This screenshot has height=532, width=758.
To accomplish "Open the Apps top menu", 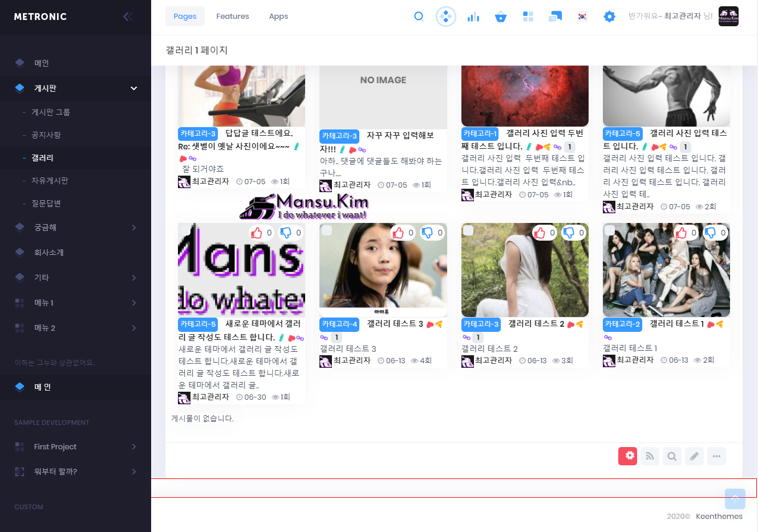I will coord(278,17).
